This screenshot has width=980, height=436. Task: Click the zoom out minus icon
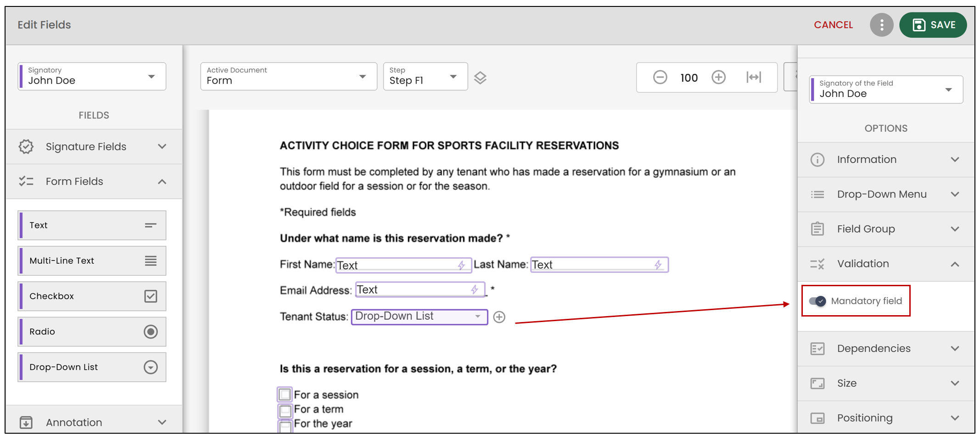660,77
